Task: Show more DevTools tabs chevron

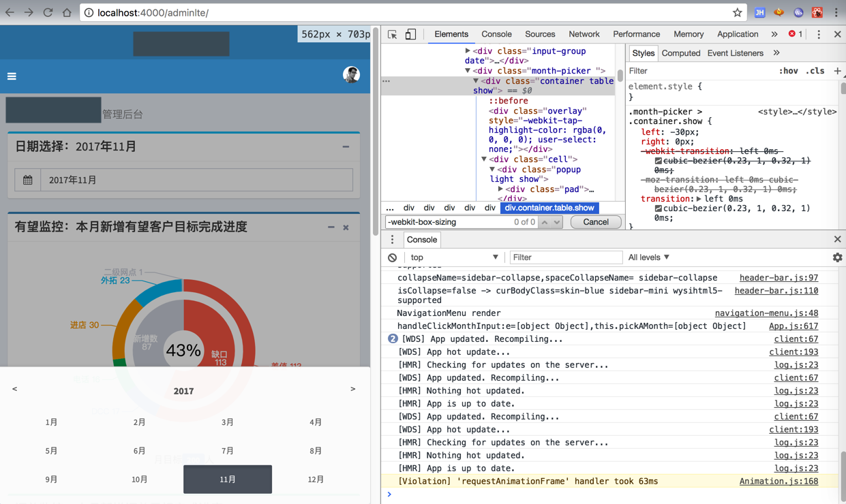Action: point(774,34)
